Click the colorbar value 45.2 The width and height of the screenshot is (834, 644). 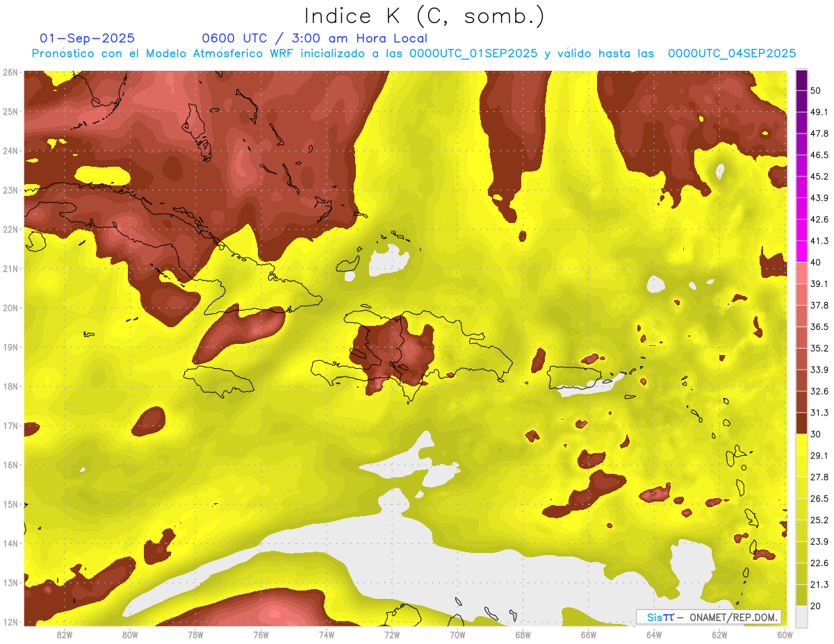(819, 176)
